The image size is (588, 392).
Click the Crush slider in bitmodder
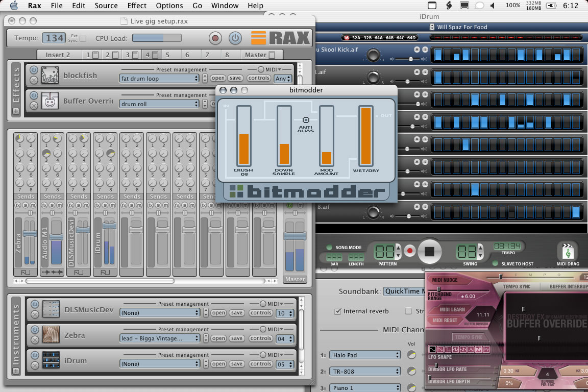244,136
